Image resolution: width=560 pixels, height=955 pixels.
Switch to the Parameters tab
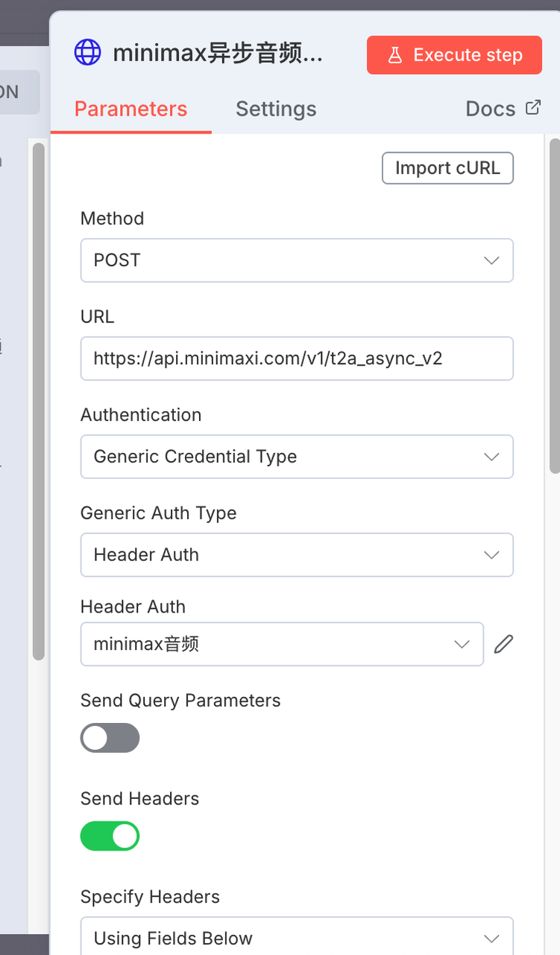coord(130,109)
